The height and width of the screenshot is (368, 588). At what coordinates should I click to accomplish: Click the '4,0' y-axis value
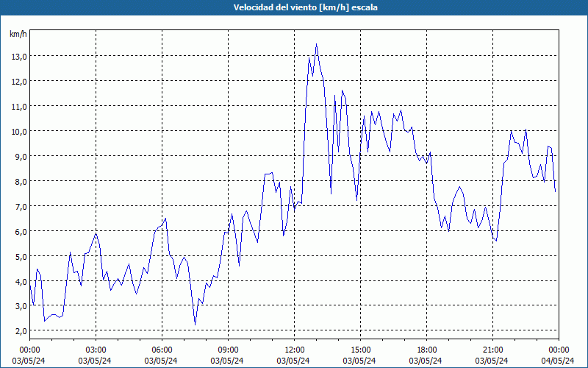pos(21,281)
